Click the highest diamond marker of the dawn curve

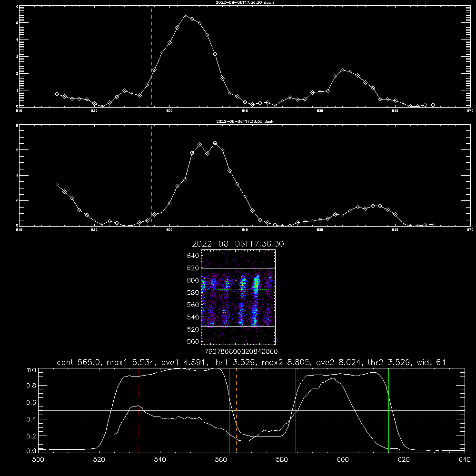click(x=185, y=16)
